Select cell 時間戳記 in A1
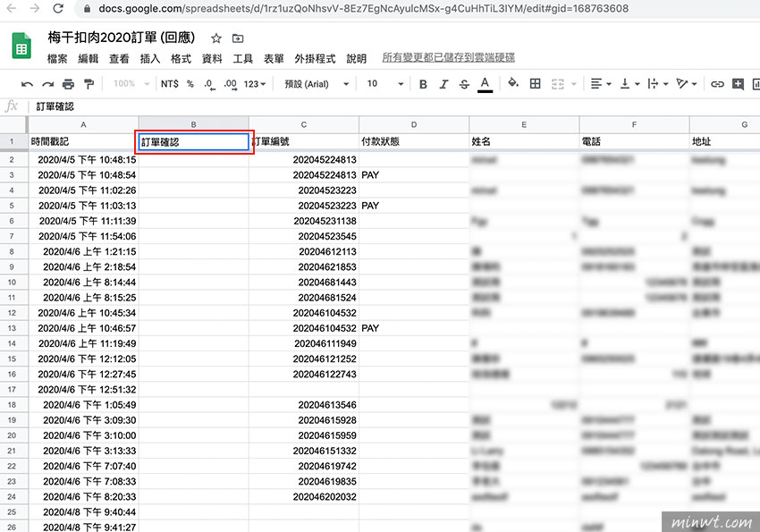The image size is (760, 532). [83, 141]
